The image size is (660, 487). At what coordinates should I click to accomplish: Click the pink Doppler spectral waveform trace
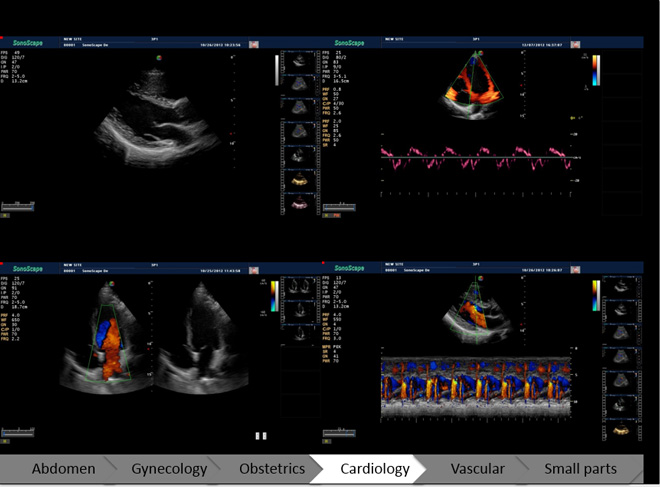[x=476, y=158]
